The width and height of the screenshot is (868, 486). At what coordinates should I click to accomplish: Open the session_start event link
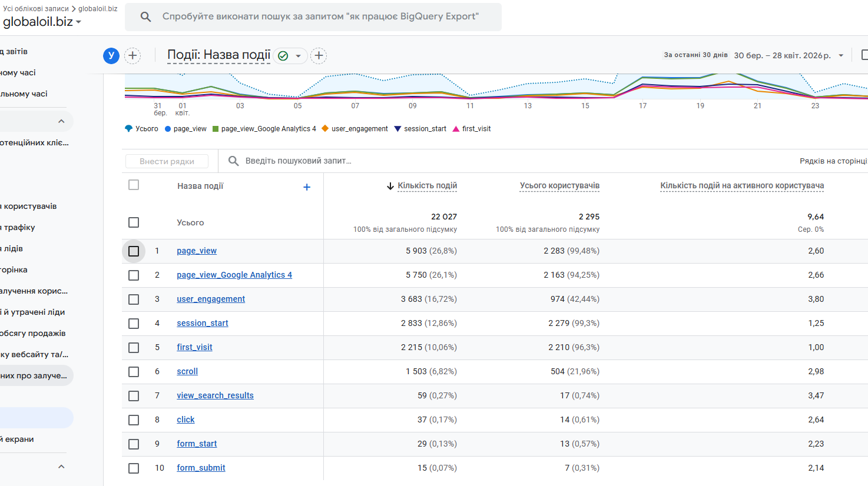pos(202,323)
